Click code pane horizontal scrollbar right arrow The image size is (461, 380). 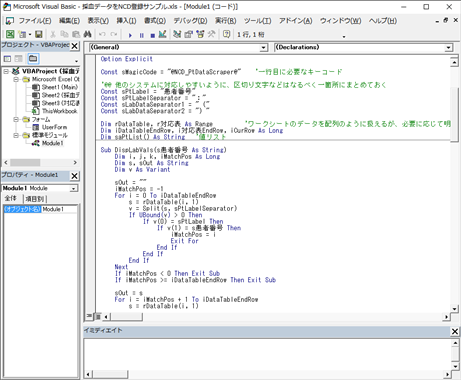pos(446,317)
